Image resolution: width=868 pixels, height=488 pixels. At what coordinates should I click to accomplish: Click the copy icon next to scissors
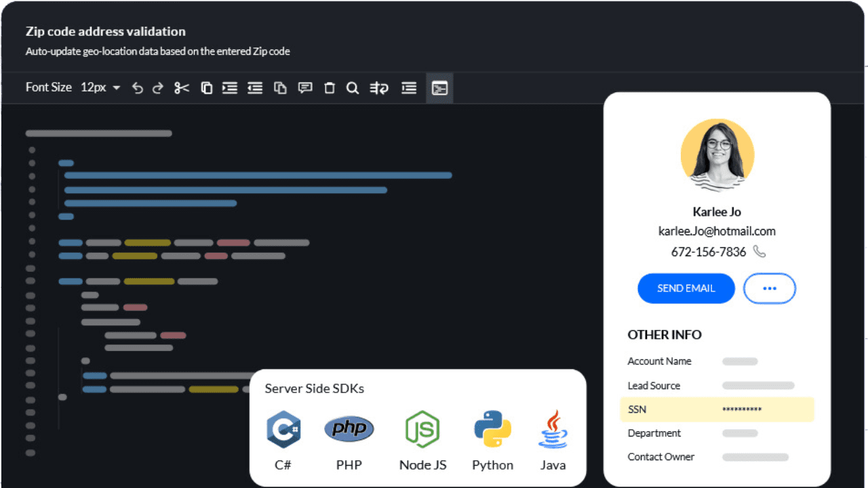point(207,88)
